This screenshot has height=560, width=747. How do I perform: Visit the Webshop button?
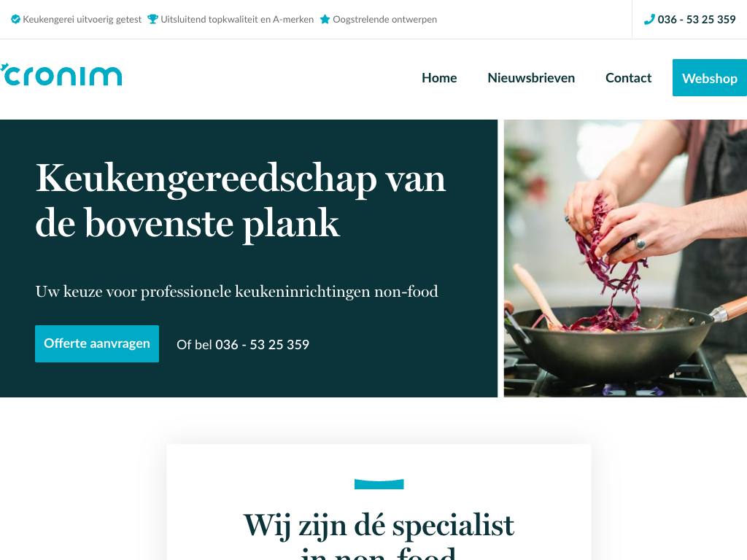click(x=709, y=77)
